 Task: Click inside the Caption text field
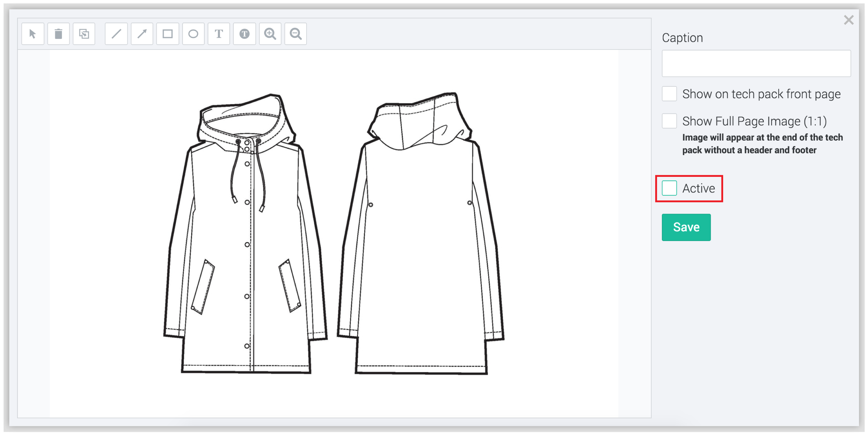[x=756, y=63]
